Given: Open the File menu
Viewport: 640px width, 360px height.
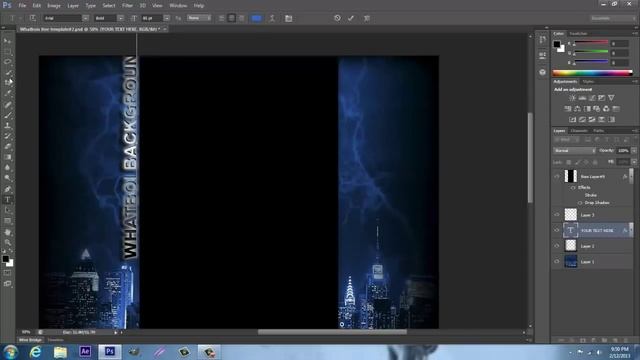Looking at the screenshot, I should [22, 6].
